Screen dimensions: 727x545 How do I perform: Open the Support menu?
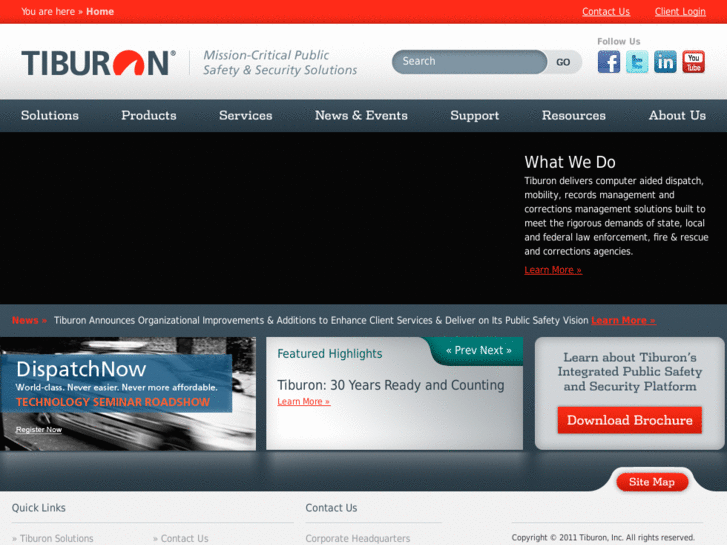(475, 115)
